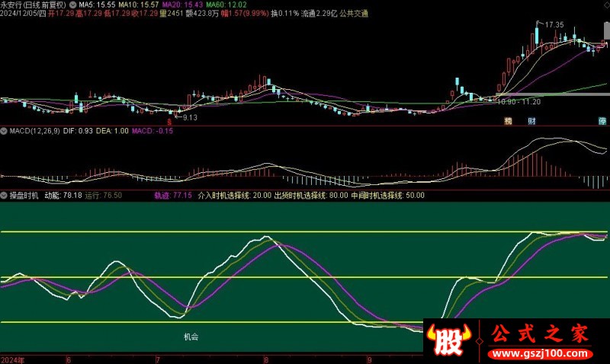Open the MACD(12,26,9) indicator parameters
Screen dimensions: 610x364
(x=33, y=132)
